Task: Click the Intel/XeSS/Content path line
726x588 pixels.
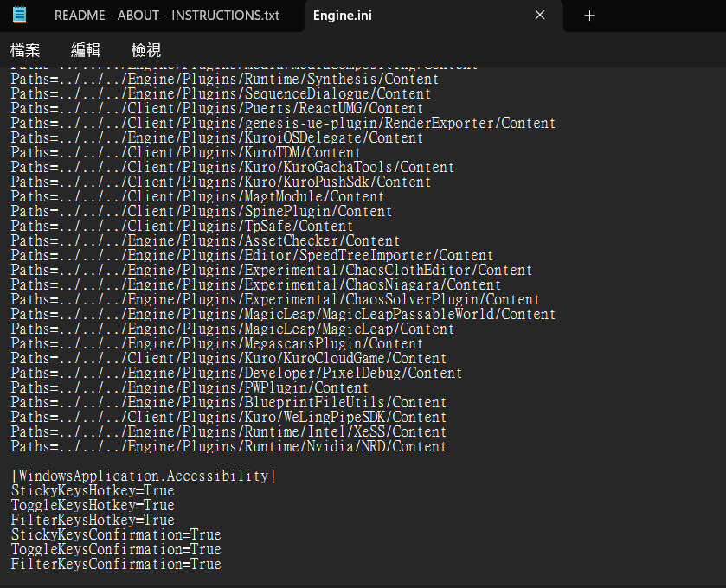Action: coord(228,431)
